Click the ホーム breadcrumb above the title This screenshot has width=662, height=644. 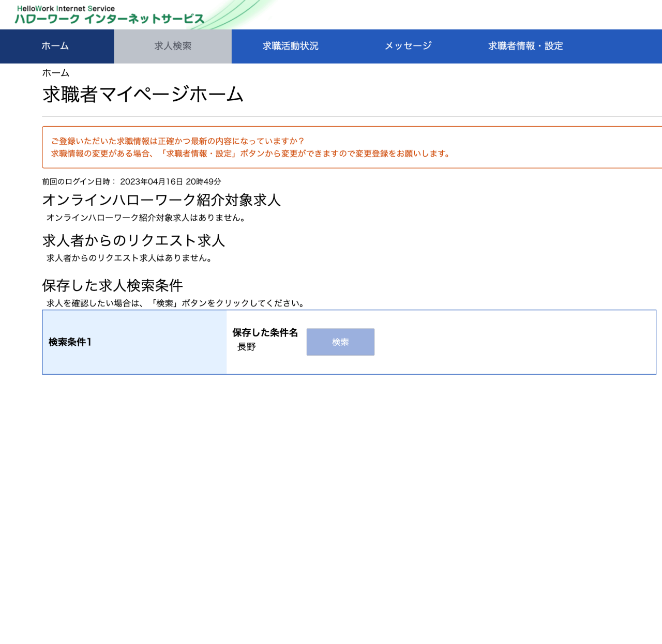point(56,73)
